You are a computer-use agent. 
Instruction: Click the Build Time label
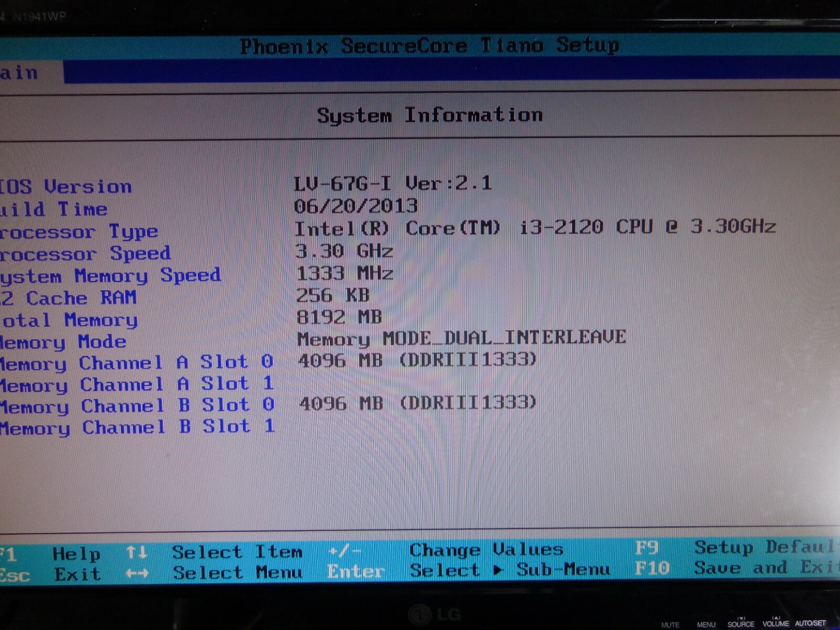[x=54, y=209]
